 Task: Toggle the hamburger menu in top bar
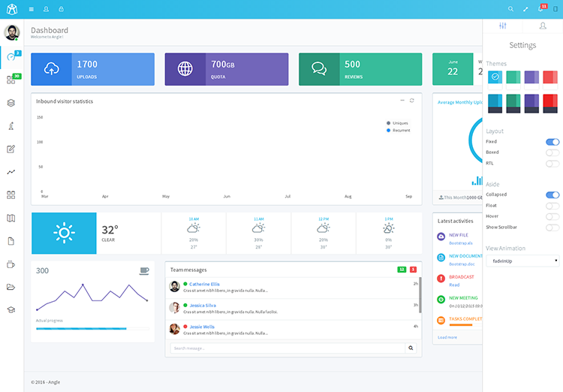[x=32, y=9]
